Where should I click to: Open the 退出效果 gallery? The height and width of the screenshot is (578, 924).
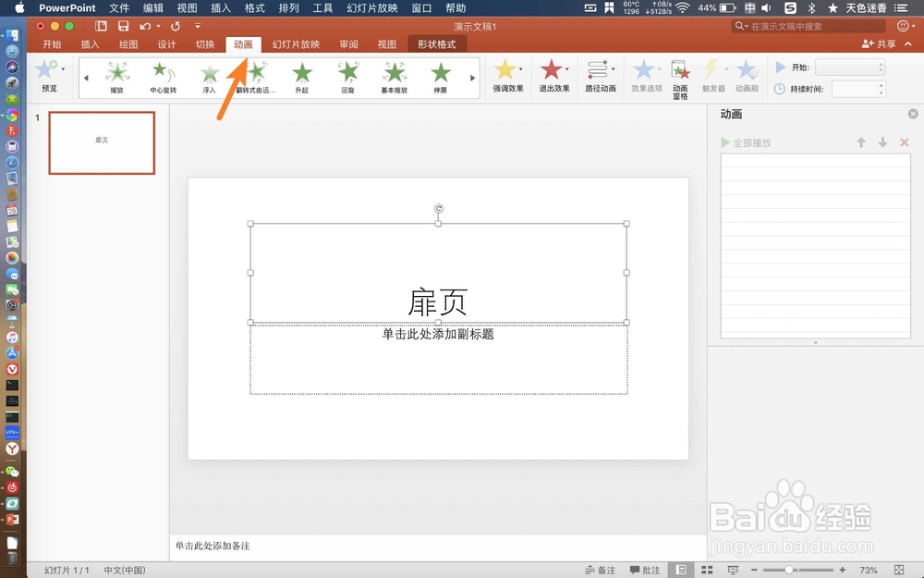[553, 76]
